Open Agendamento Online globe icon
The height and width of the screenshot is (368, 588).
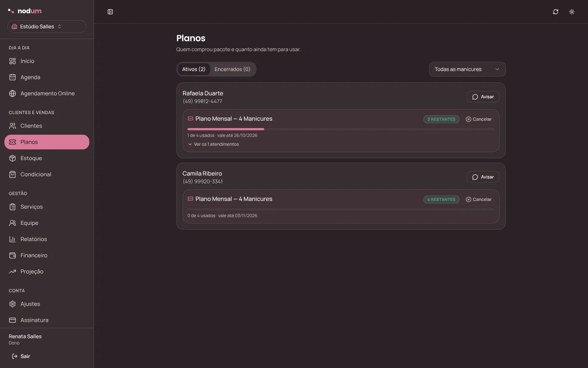[12, 93]
